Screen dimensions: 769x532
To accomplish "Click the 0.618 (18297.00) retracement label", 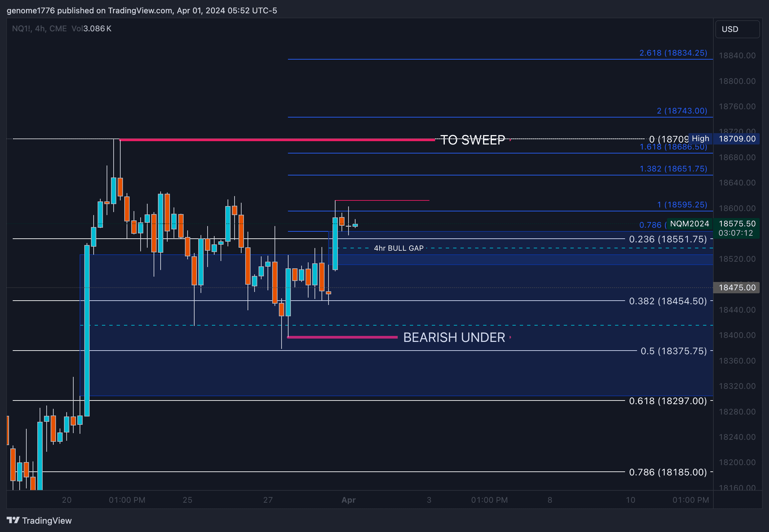I will pyautogui.click(x=668, y=401).
